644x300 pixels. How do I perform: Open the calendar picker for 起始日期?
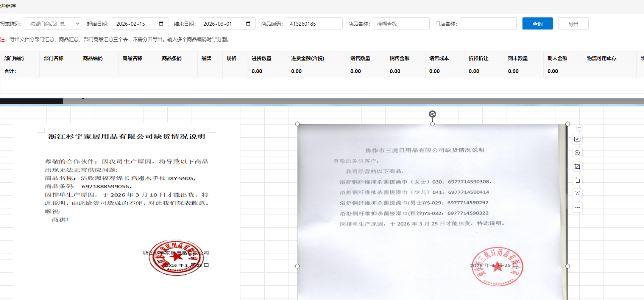pyautogui.click(x=161, y=23)
